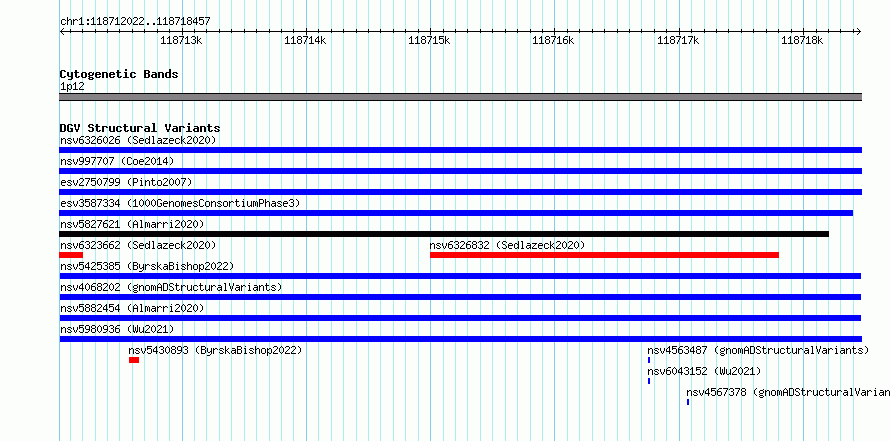The image size is (890, 441).
Task: Select the tiny blue mark for nsv6043152
Action: pos(649,381)
